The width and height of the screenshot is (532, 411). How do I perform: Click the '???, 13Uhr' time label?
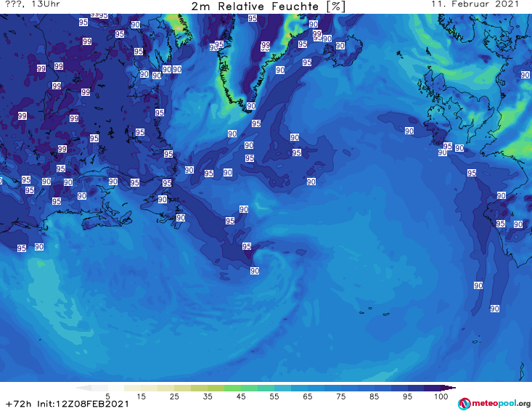[33, 4]
